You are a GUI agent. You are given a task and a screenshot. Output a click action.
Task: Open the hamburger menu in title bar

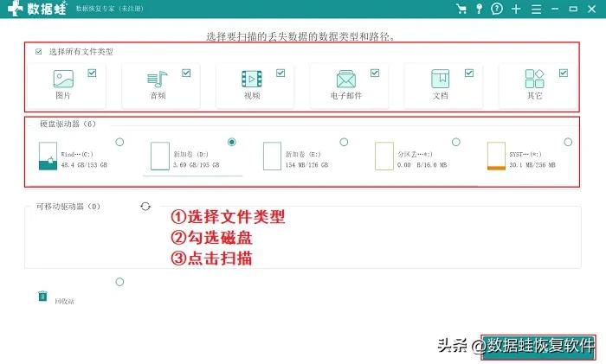537,10
